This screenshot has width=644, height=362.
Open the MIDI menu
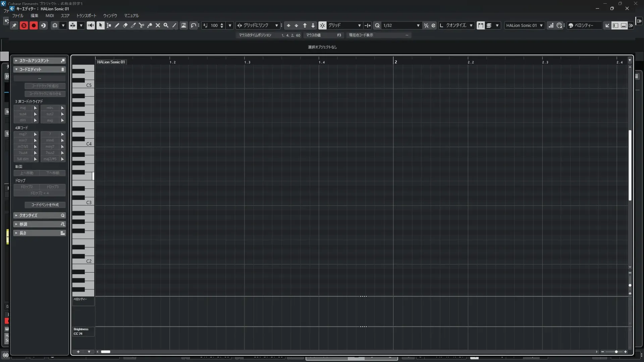pyautogui.click(x=50, y=16)
